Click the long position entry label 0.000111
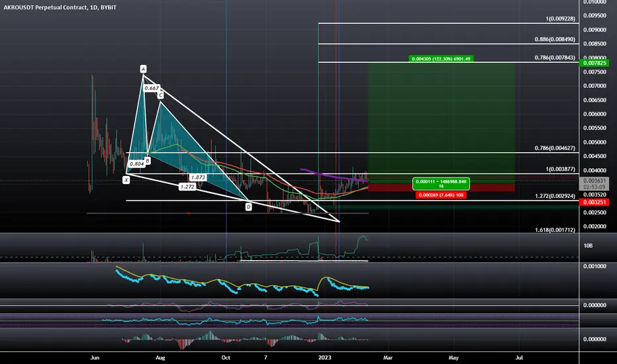617x364 pixels. (441, 183)
